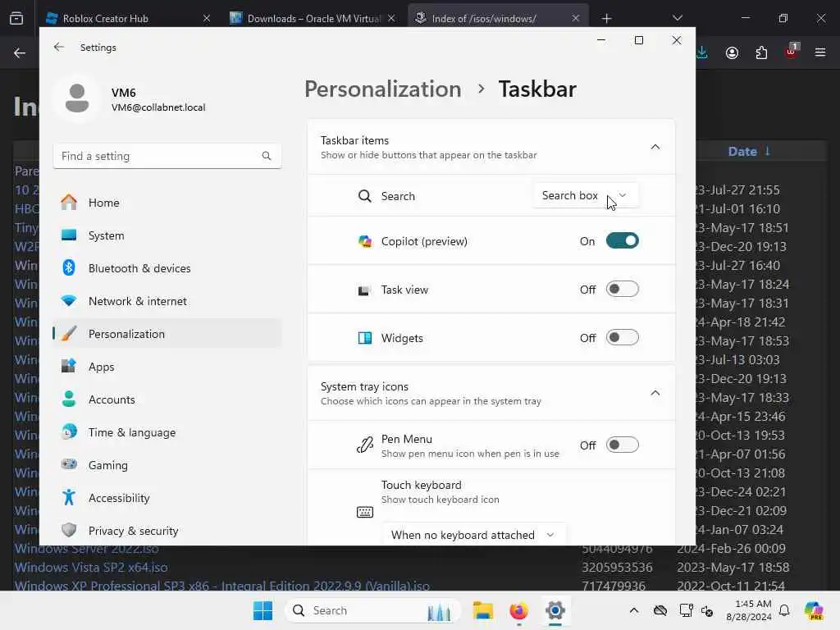Open Copilot preview icon in taskbar corner

coord(814,610)
